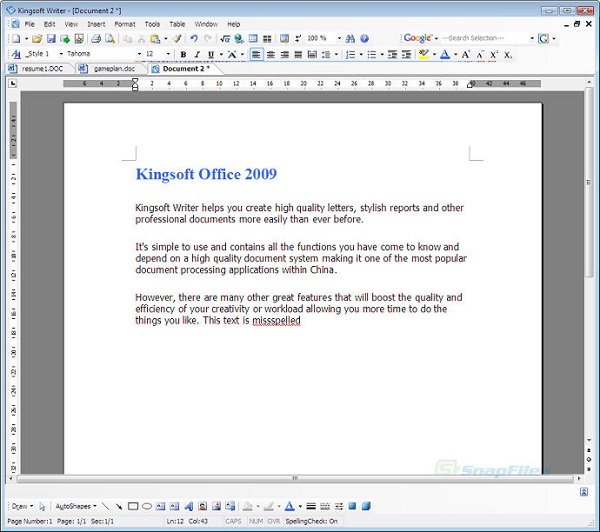Switch to gameplan.doc tab
This screenshot has width=600, height=532.
(113, 69)
